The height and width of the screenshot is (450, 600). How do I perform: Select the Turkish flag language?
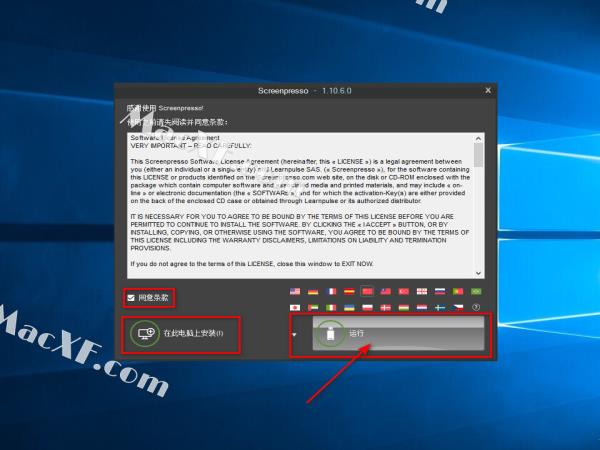click(x=404, y=292)
